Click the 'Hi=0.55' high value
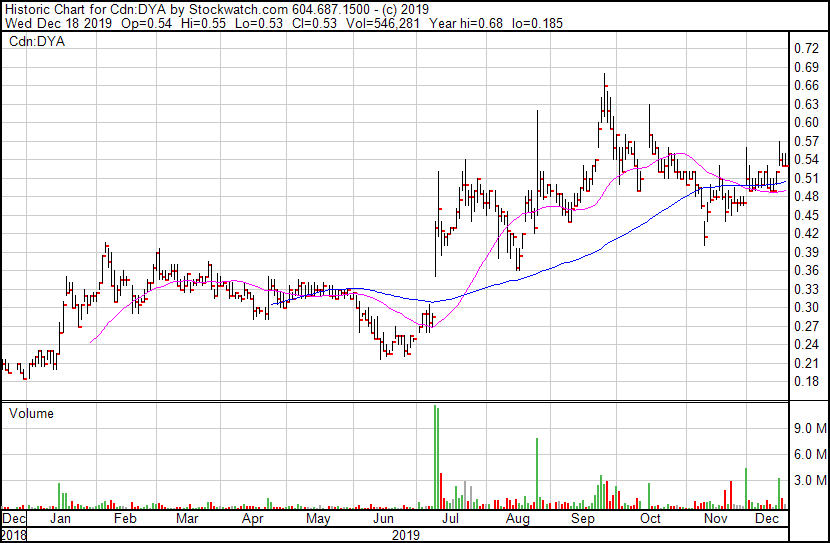 coord(203,23)
